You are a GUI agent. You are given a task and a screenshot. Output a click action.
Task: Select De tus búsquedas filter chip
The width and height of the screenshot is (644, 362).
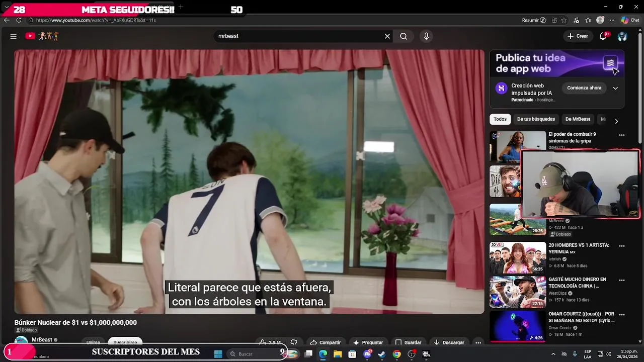536,119
